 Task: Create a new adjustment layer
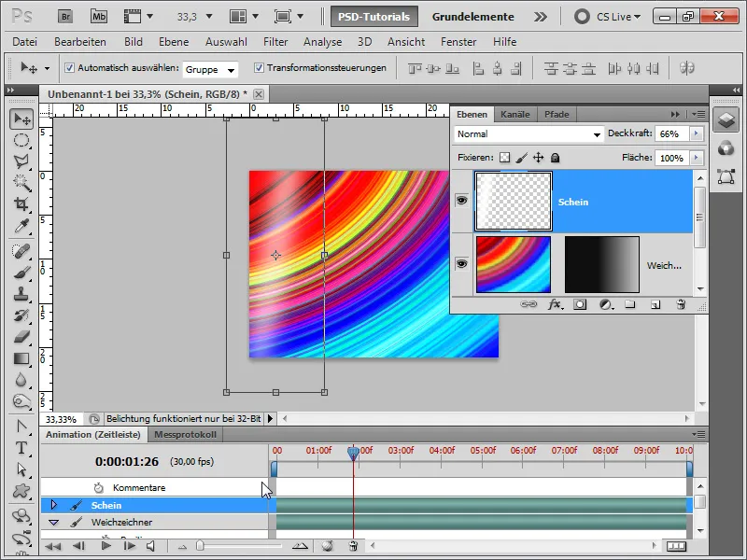tap(605, 304)
